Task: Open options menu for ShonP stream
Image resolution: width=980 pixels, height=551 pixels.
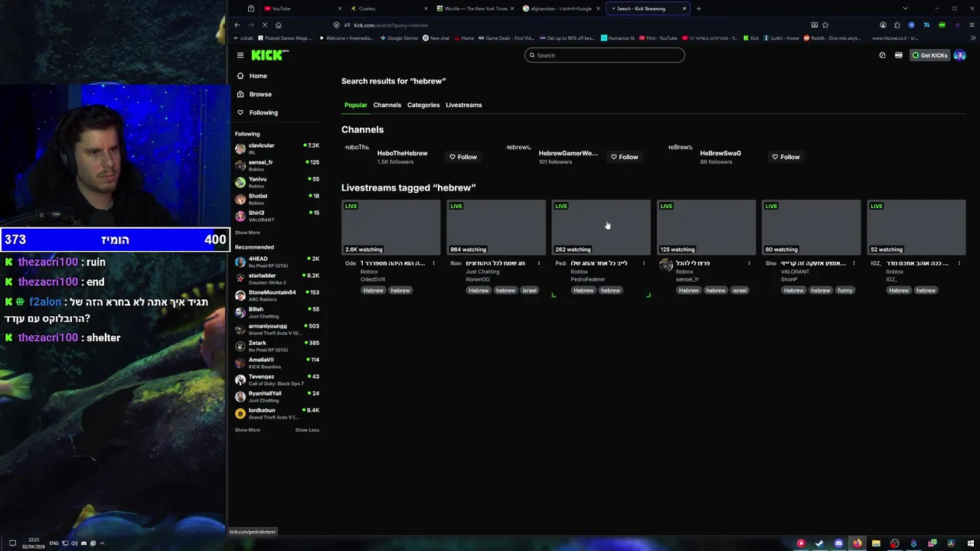Action: point(854,263)
